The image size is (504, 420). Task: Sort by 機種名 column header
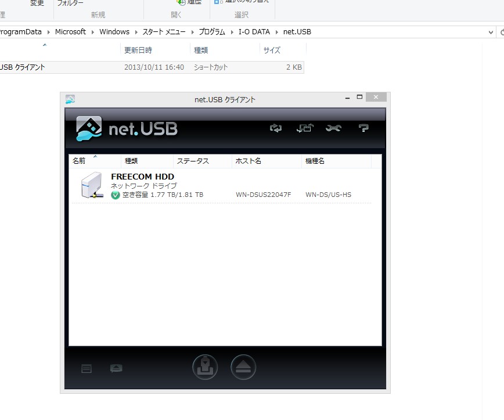click(x=336, y=161)
